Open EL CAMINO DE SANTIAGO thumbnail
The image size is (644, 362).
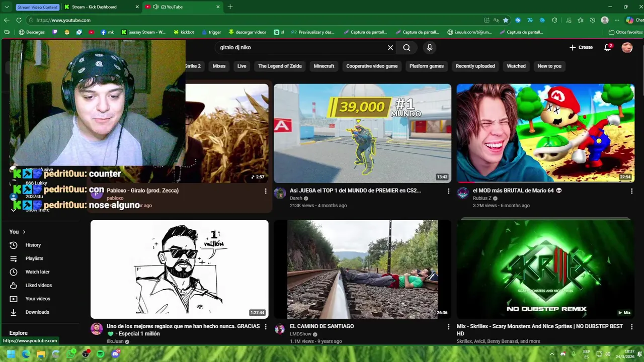point(362,269)
